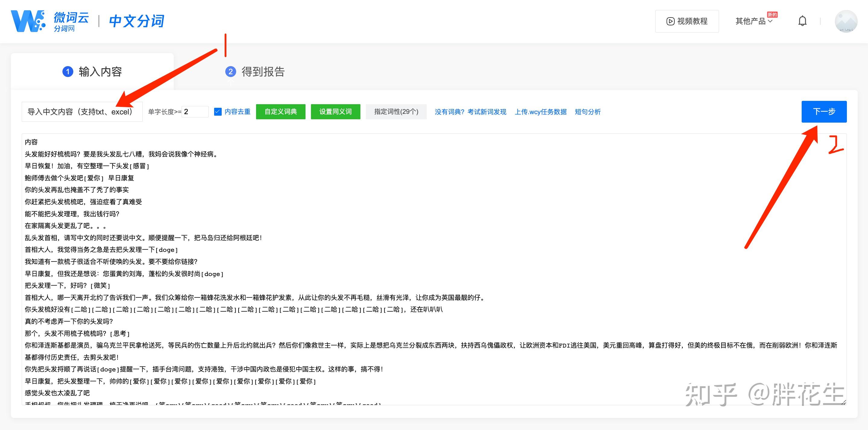Click 上传.wcy任务数据 link
The image size is (868, 430).
click(540, 112)
